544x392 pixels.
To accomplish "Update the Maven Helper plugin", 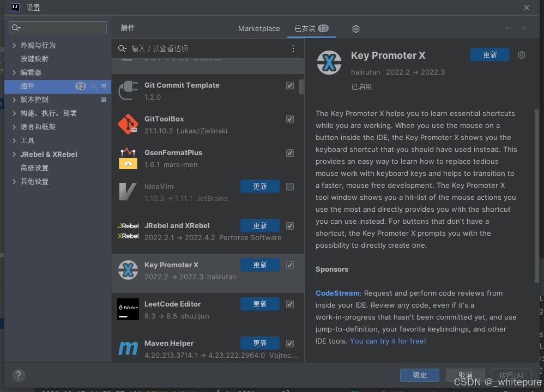I will pos(260,343).
